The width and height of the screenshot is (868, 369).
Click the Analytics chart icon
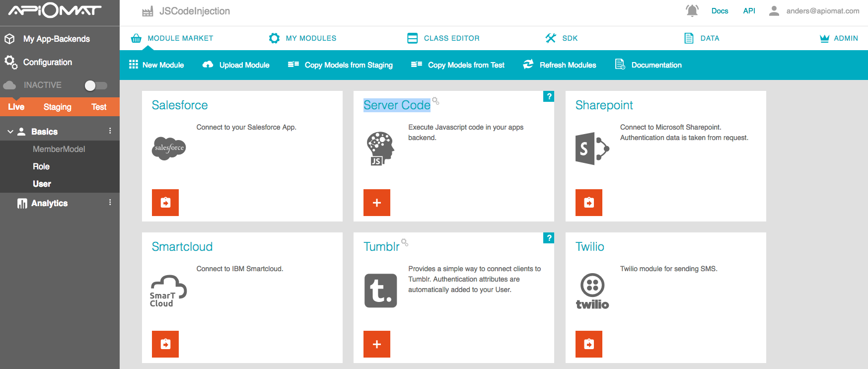22,204
